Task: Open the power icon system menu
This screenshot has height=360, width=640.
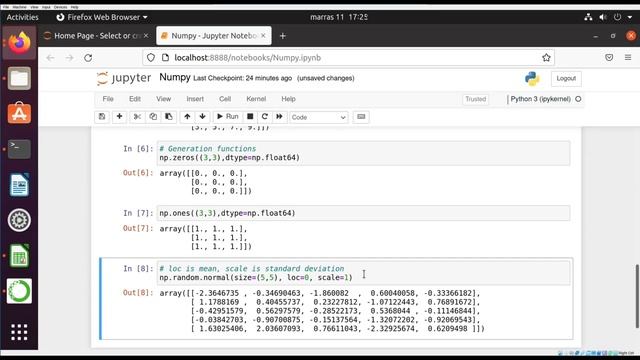Action: tap(617, 17)
